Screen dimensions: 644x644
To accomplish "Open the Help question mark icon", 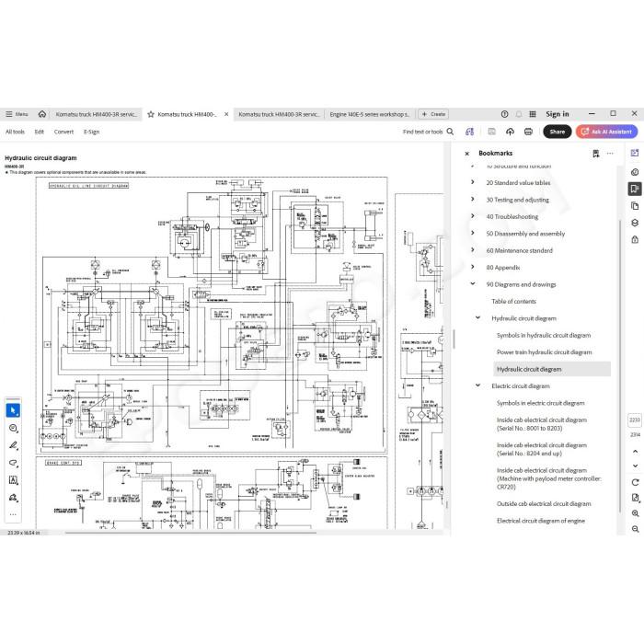I will 505,114.
